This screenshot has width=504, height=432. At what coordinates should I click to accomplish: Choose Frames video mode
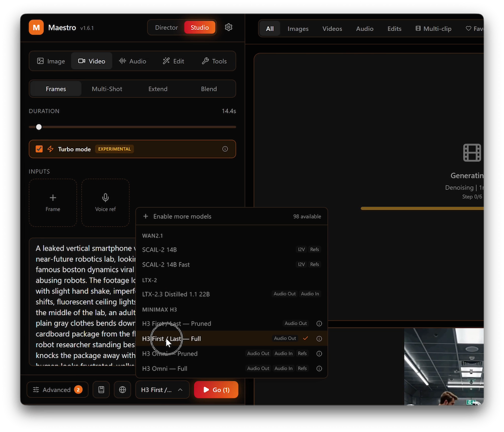pyautogui.click(x=56, y=89)
